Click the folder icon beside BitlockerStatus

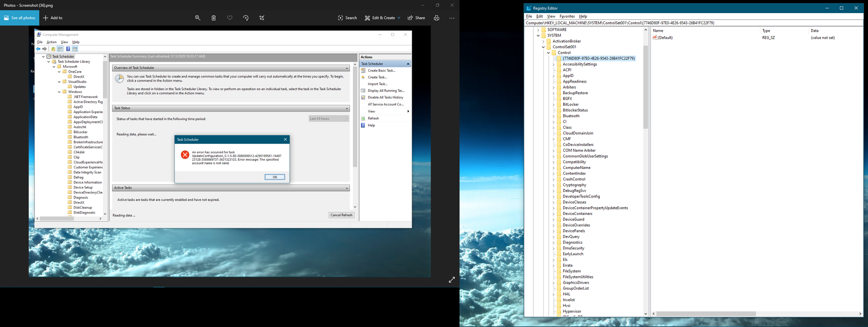(x=559, y=110)
